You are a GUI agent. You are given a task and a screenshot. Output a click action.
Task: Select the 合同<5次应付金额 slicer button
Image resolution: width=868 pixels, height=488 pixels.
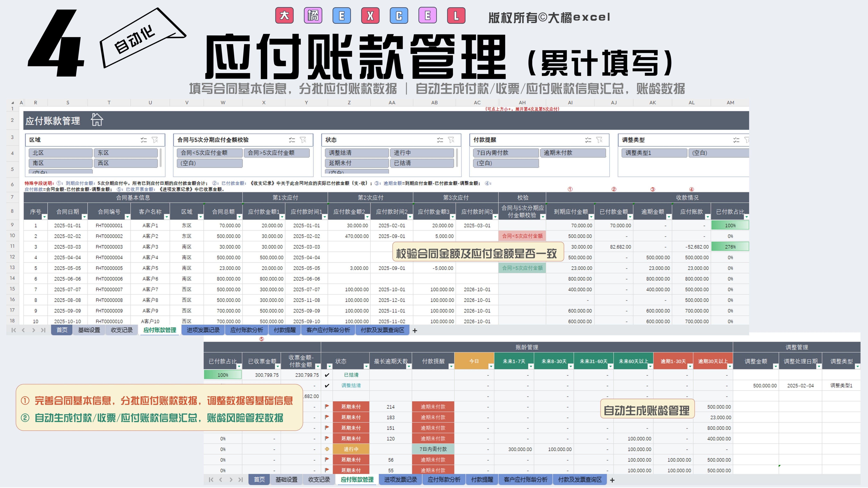(x=209, y=153)
